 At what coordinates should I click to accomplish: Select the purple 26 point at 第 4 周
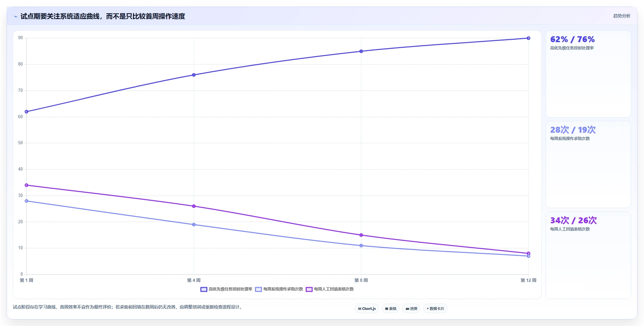click(194, 206)
